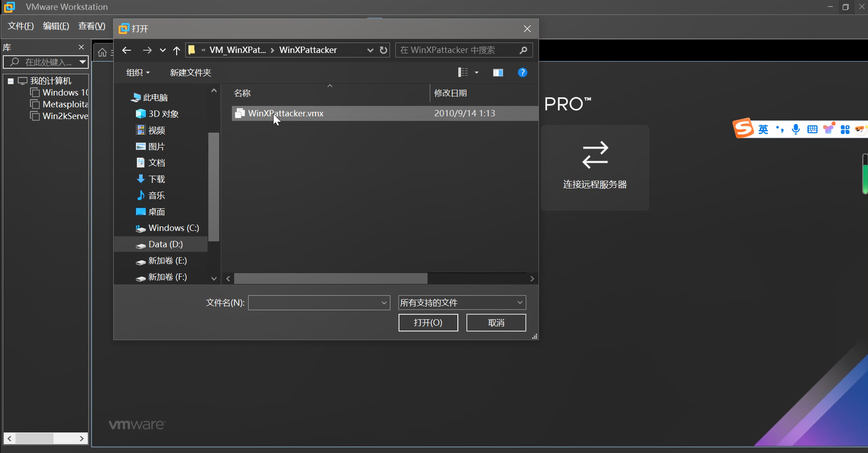This screenshot has height=453, width=868.
Task: Go back in the Open dialog
Action: [x=127, y=50]
